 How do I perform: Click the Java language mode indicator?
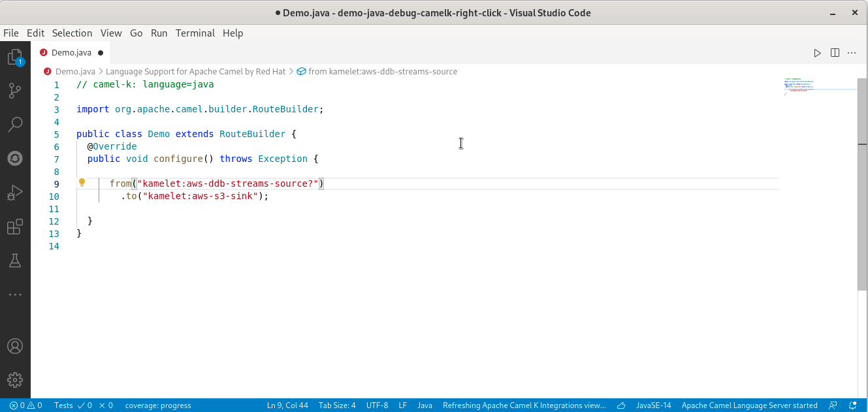click(425, 405)
